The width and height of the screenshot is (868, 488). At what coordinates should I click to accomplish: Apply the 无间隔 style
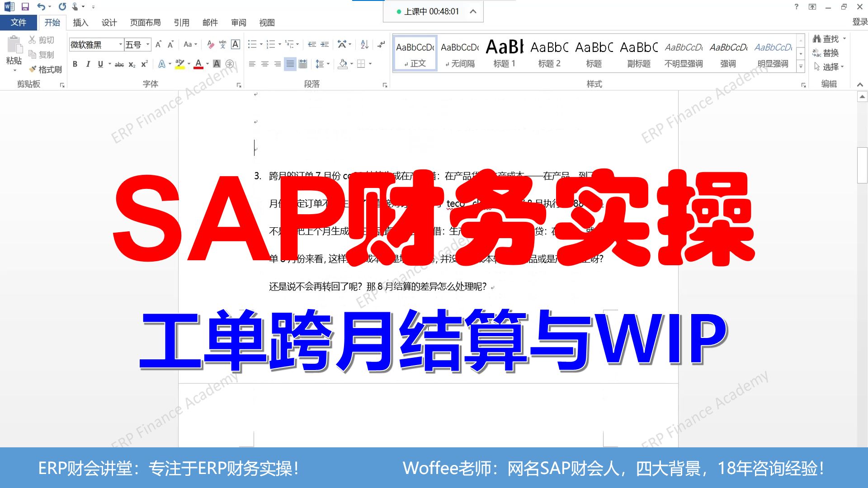coord(460,53)
